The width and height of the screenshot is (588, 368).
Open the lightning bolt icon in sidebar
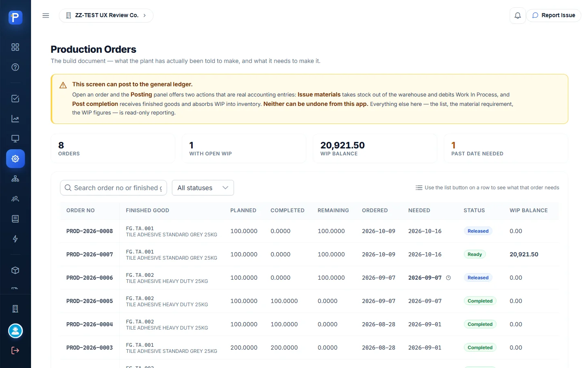click(15, 239)
